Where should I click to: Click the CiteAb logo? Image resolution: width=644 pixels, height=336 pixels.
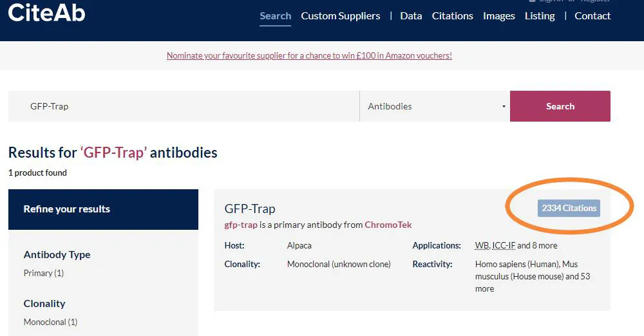pos(46,13)
